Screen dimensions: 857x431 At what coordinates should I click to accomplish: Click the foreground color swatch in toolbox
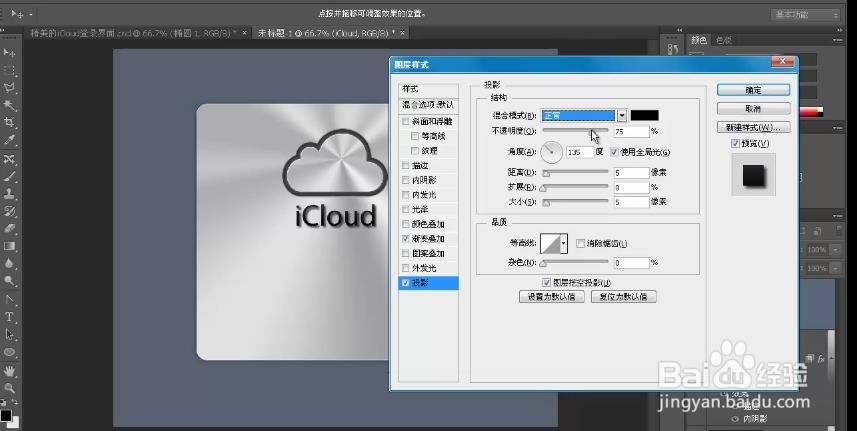coord(5,415)
